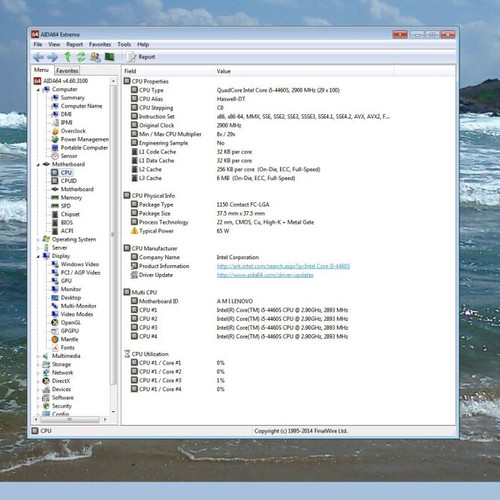
Task: Open the Help menu
Action: 143,44
